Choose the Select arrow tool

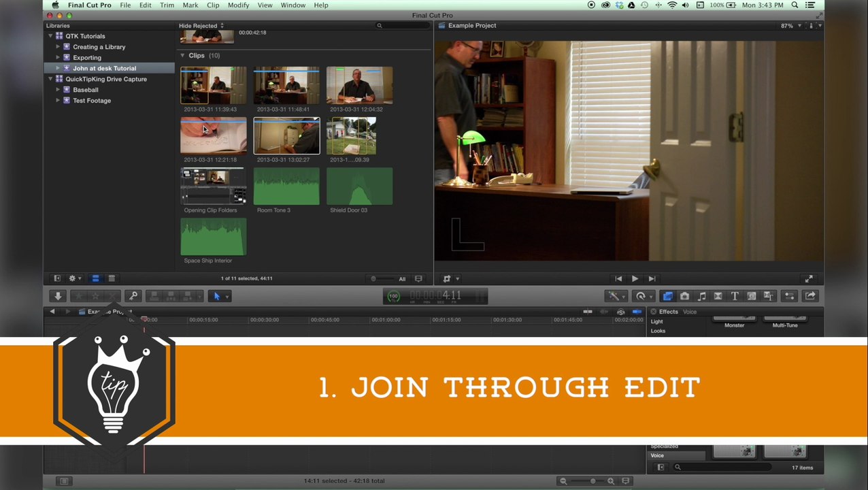(x=217, y=296)
